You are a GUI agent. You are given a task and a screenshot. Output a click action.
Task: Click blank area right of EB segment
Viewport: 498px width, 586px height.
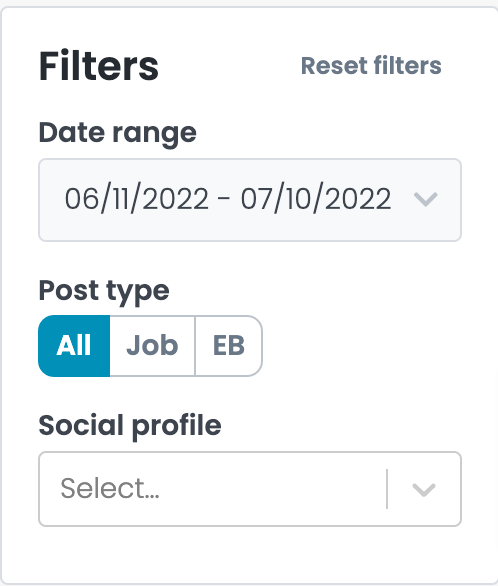[x=361, y=346]
